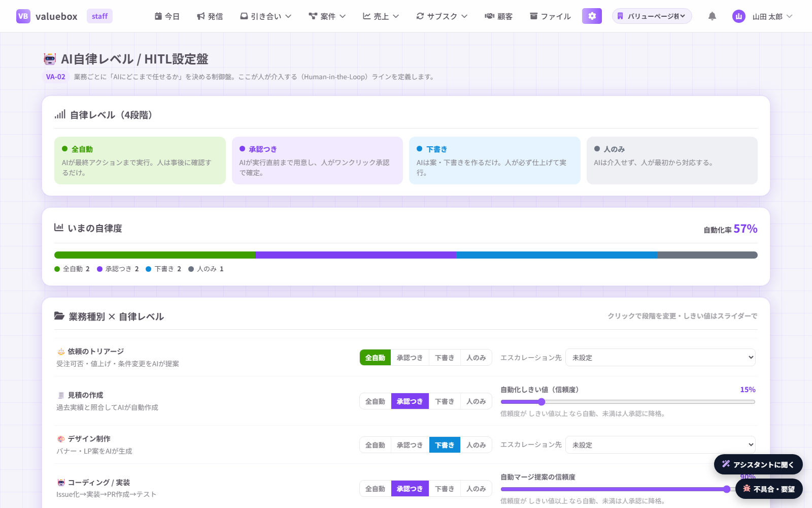The width and height of the screenshot is (812, 508).
Task: Click the archive box icon for ファイル
Action: pos(533,16)
